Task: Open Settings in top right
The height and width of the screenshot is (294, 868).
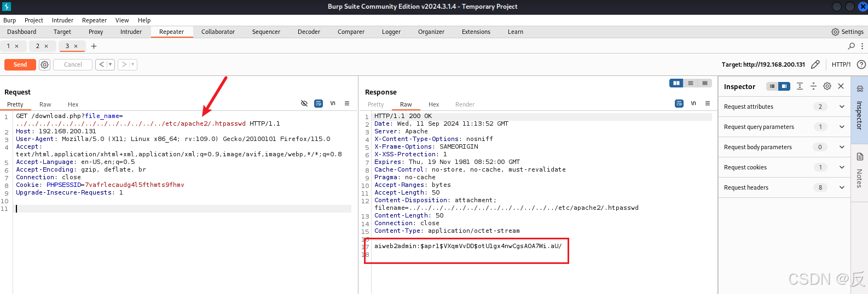Action: [x=847, y=32]
